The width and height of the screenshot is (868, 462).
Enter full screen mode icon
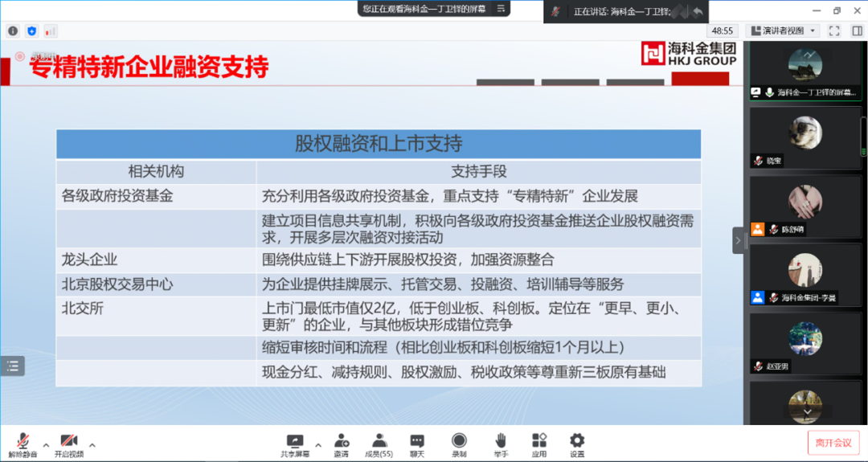(x=834, y=31)
